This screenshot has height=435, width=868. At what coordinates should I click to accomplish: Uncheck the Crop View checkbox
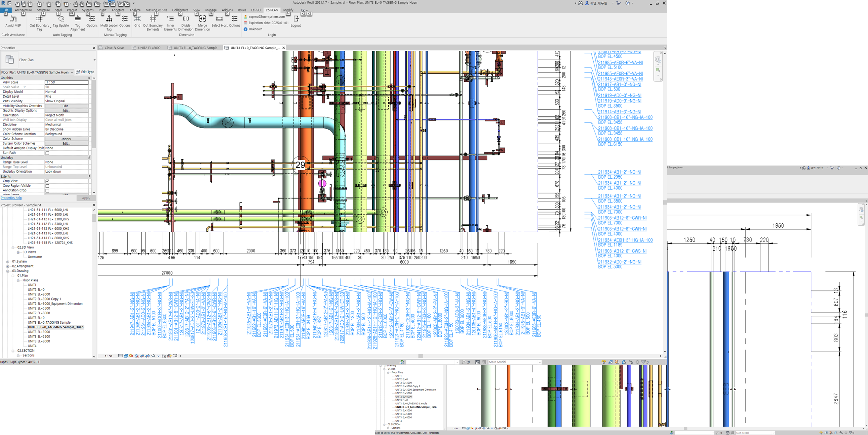coord(47,181)
